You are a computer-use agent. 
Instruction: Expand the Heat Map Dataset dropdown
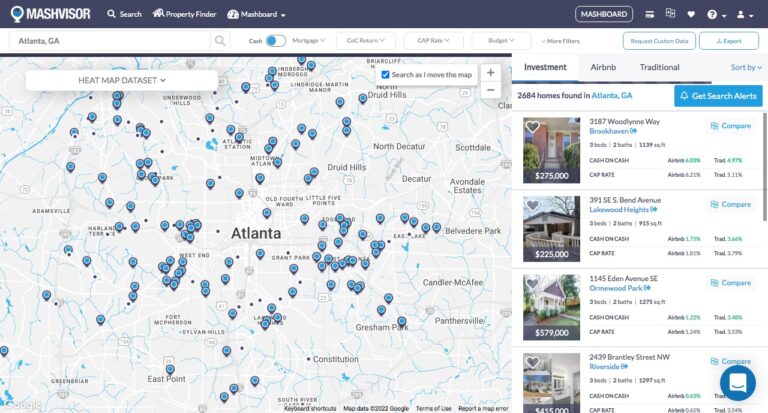click(x=121, y=79)
